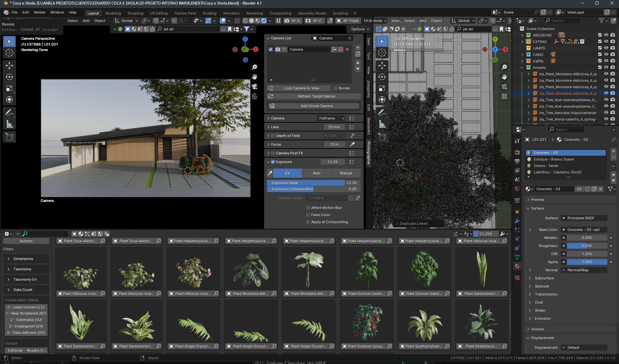Click 0 - Least concern (LC) filter
619x364 pixels.
(26, 307)
